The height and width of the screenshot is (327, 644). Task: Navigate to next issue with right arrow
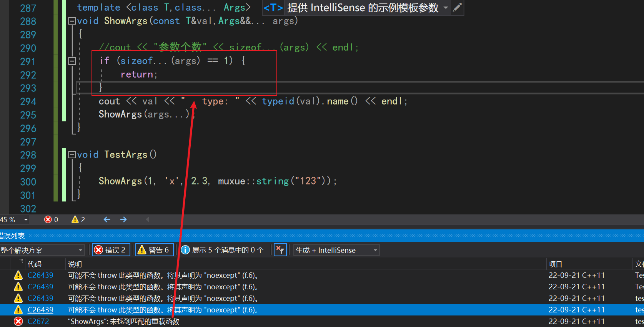click(123, 219)
